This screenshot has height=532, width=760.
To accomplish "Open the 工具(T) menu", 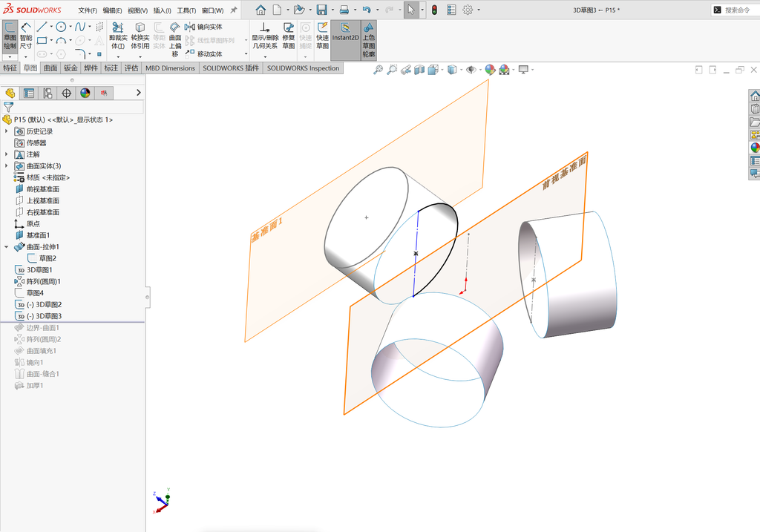I will coord(186,10).
